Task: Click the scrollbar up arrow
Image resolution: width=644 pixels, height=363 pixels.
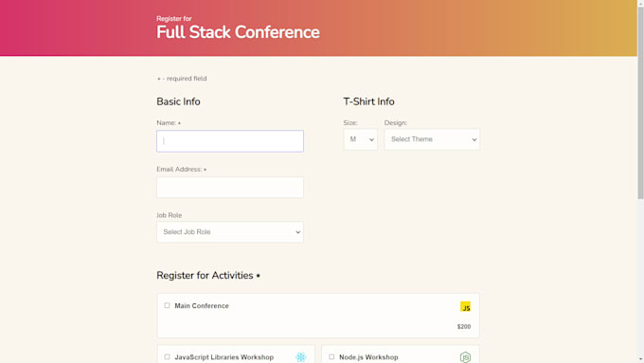Action: tap(640, 3)
